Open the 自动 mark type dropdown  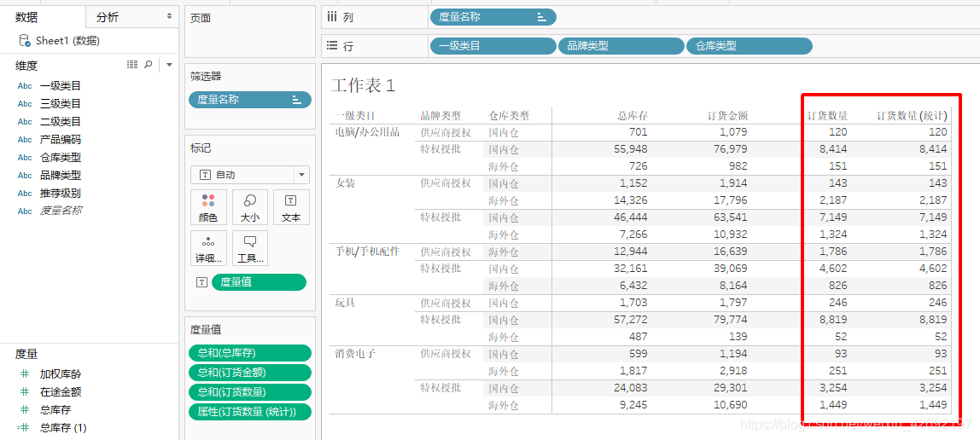click(250, 176)
